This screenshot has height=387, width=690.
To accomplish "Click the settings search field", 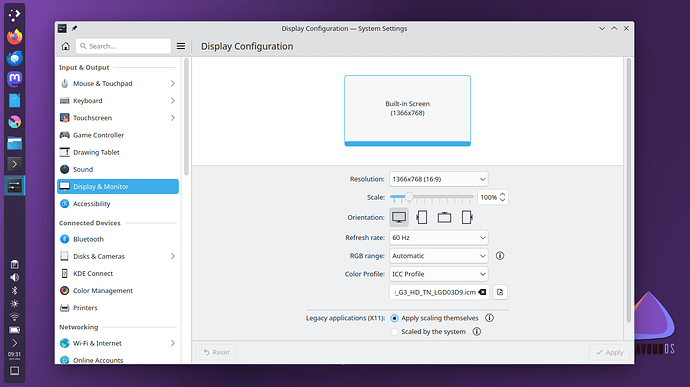I will click(123, 46).
